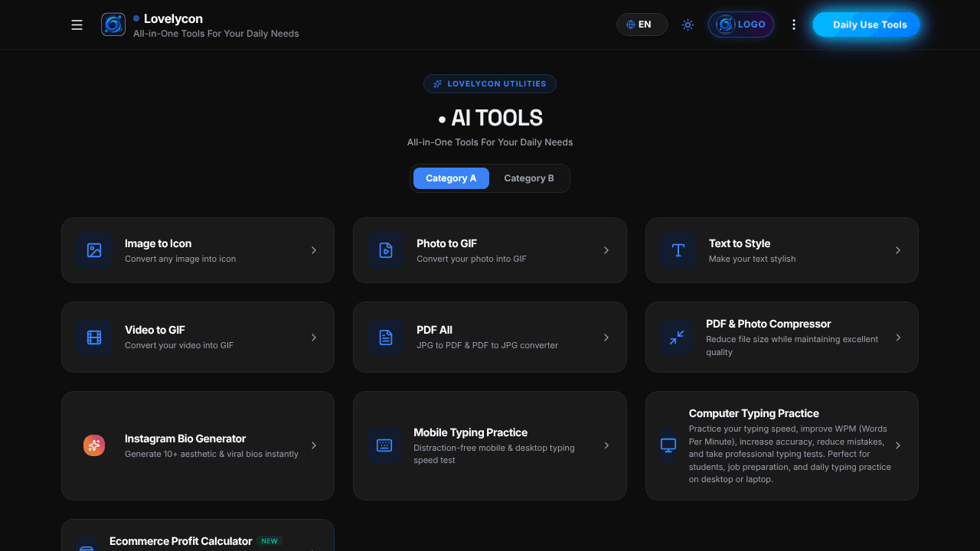Open the Text to Style title

pyautogui.click(x=740, y=243)
